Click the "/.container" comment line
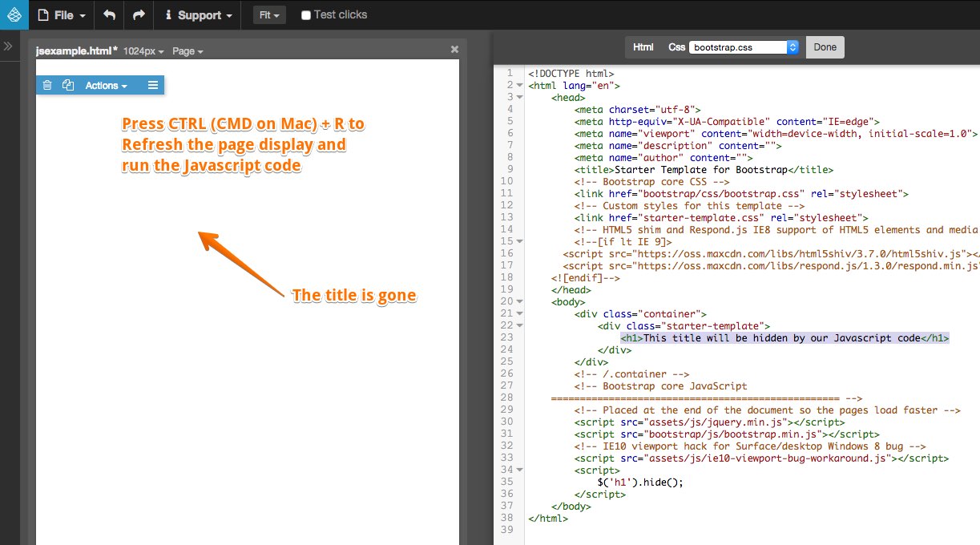The width and height of the screenshot is (980, 545). click(x=631, y=374)
